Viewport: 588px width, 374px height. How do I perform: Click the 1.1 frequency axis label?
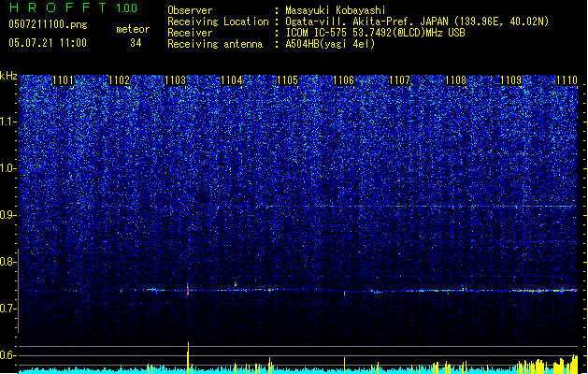coord(8,122)
